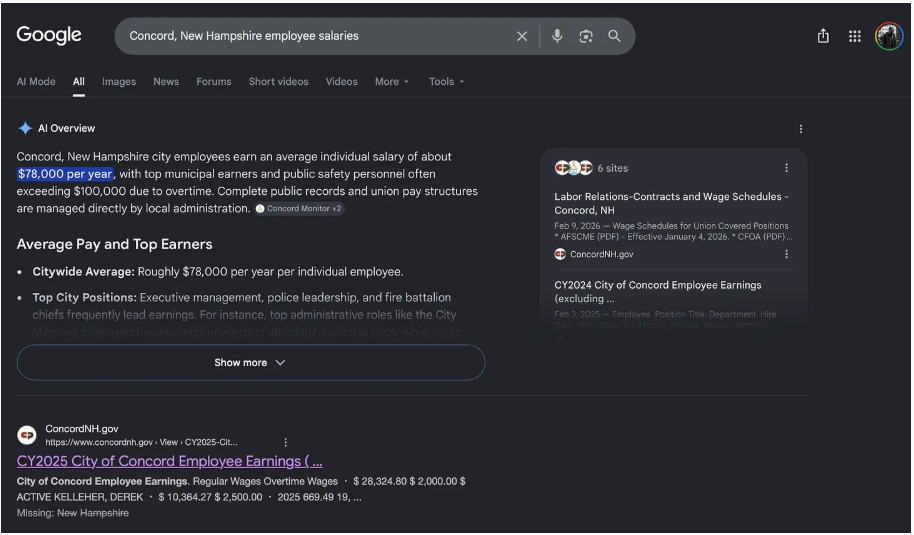This screenshot has height=535, width=914.
Task: Click ConcordNH.gov favicon in sources card
Action: coord(560,254)
